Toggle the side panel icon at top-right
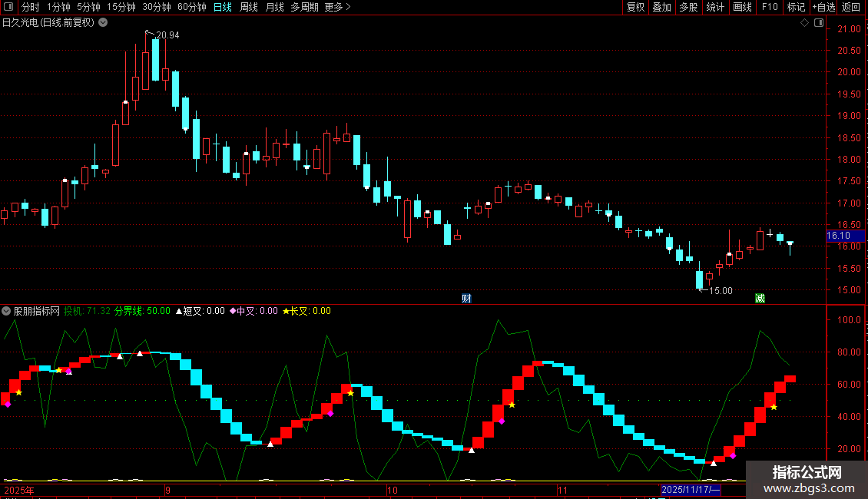The width and height of the screenshot is (868, 499). (x=819, y=23)
